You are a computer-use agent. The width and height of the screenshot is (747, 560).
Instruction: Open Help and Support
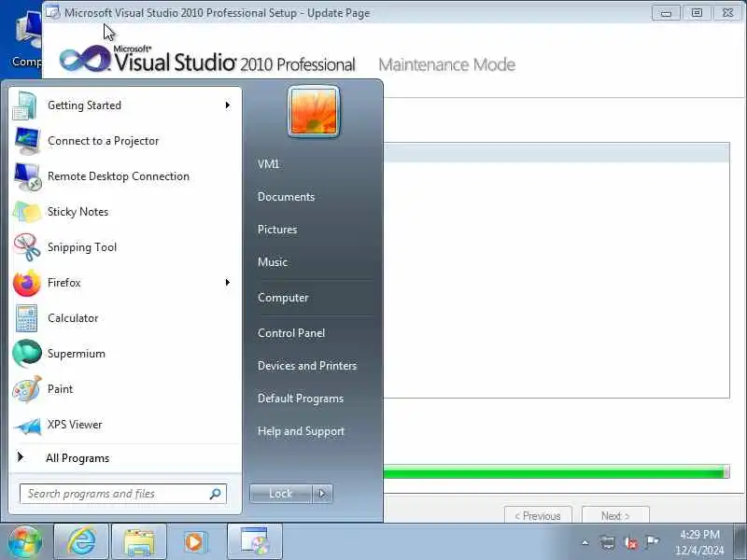pos(301,431)
